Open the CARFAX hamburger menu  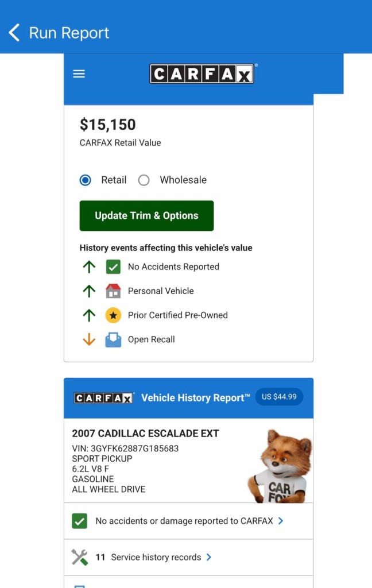[79, 74]
